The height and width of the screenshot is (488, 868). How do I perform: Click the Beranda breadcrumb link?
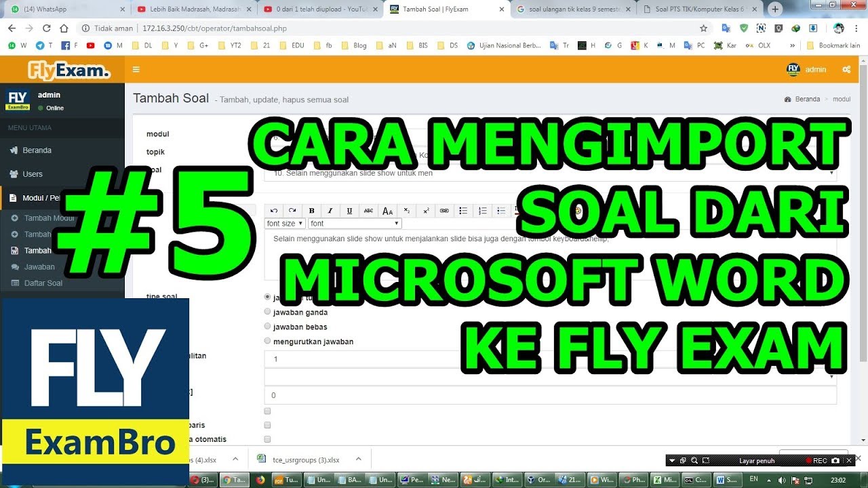pyautogui.click(x=807, y=99)
